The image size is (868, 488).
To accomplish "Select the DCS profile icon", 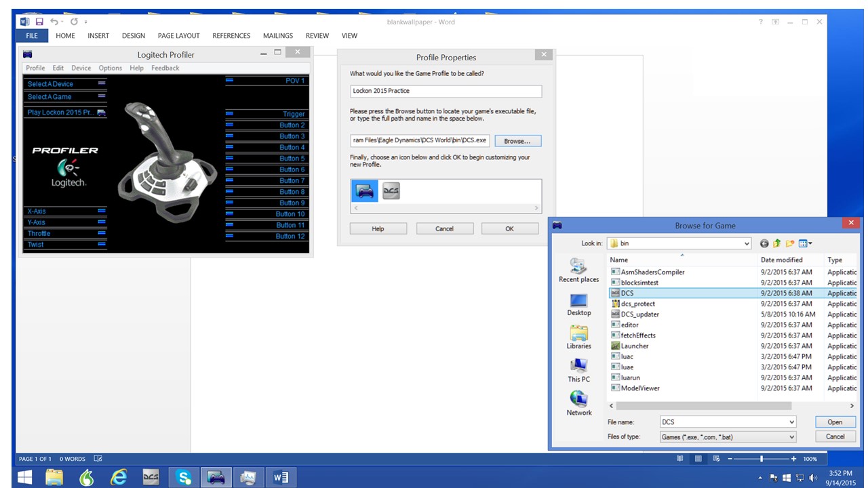I will tap(391, 191).
